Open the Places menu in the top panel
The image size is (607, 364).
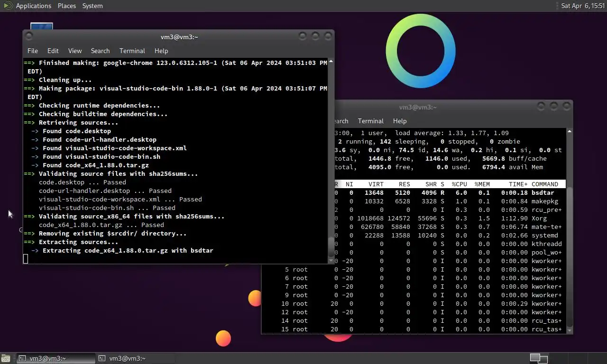(67, 6)
